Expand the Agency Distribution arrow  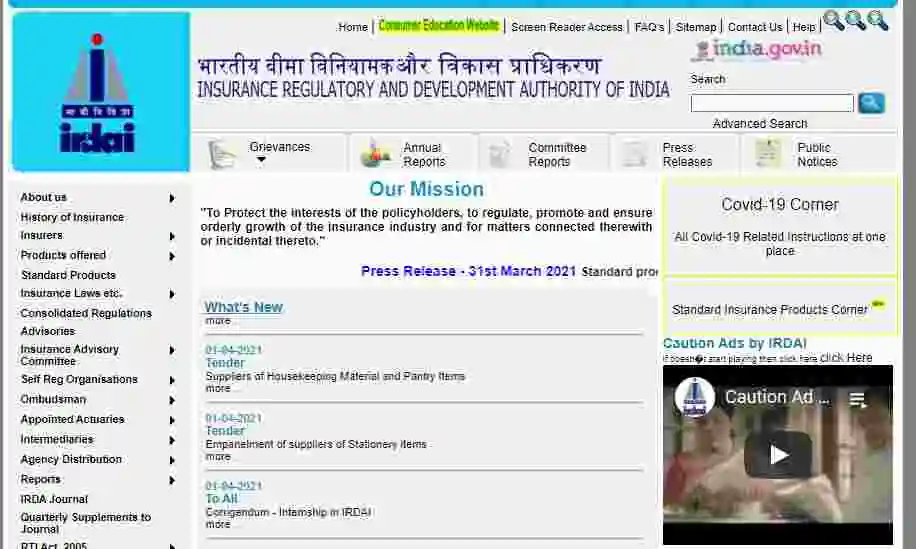(172, 461)
